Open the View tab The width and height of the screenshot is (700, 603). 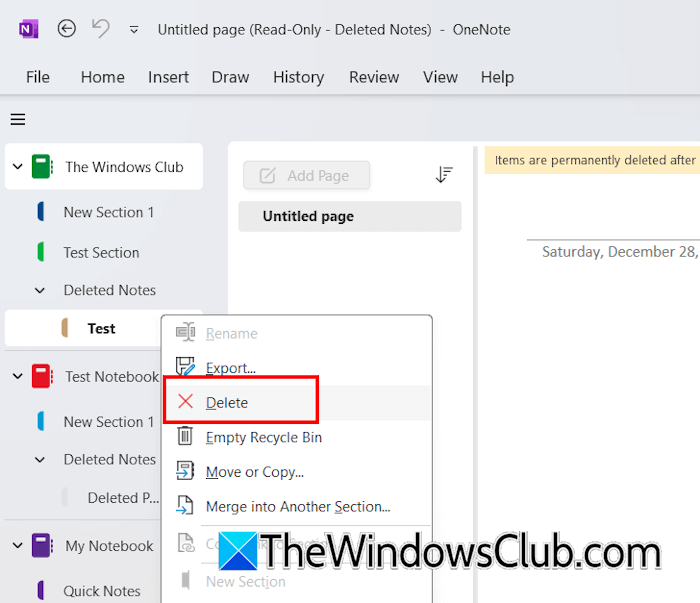[x=440, y=77]
